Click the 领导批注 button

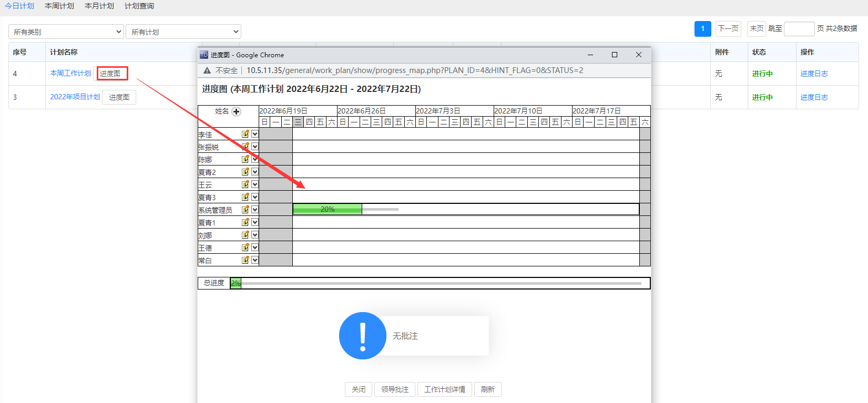(x=395, y=389)
